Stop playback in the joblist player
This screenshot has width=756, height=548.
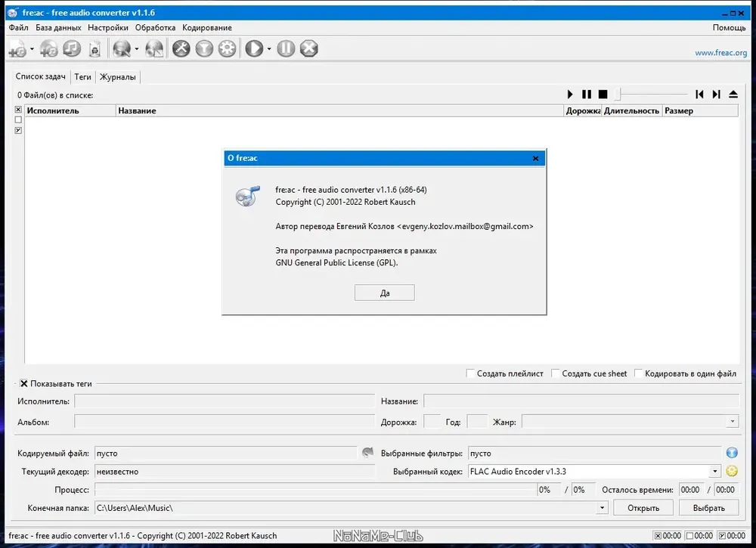(603, 94)
